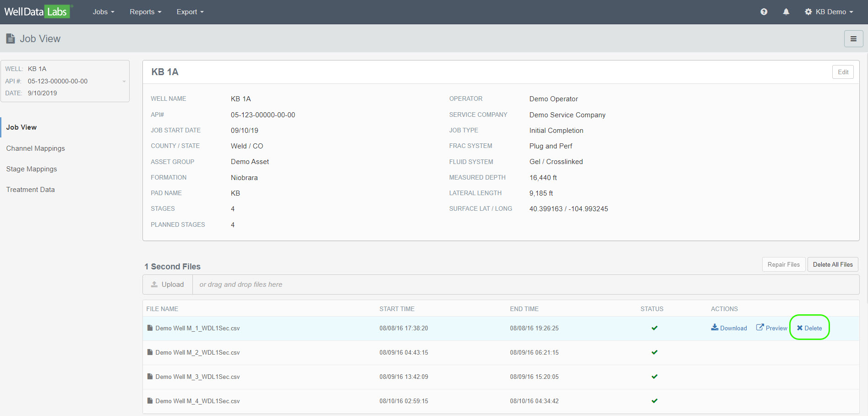This screenshot has height=416, width=868.
Task: Open the notifications bell icon
Action: click(x=786, y=12)
